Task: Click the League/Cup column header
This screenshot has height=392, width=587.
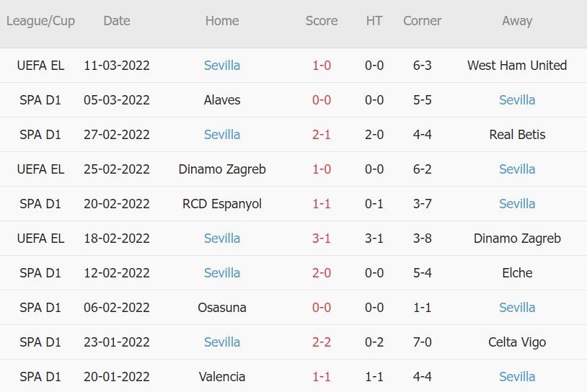Action: pos(40,21)
